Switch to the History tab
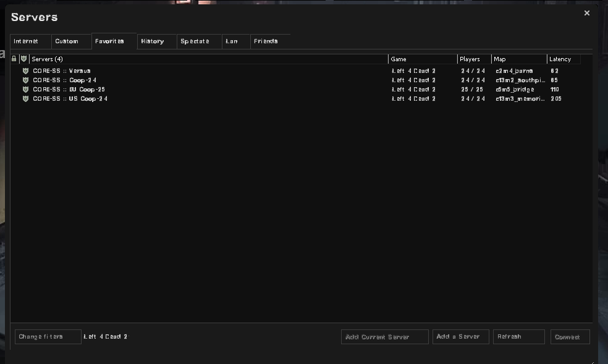 pos(152,41)
